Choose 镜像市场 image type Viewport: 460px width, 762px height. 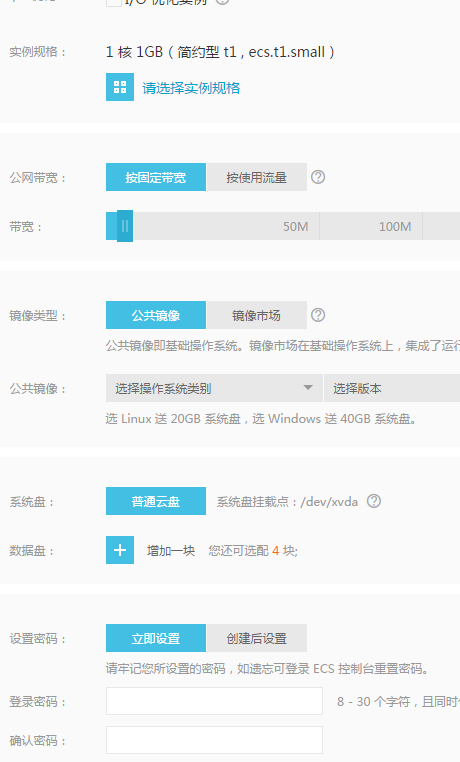pos(257,315)
